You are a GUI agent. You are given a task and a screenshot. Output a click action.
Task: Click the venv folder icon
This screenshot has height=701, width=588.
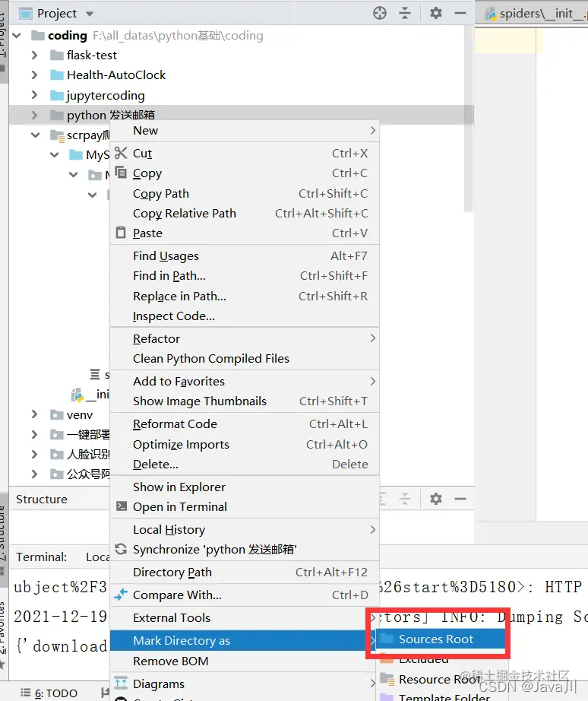click(57, 415)
